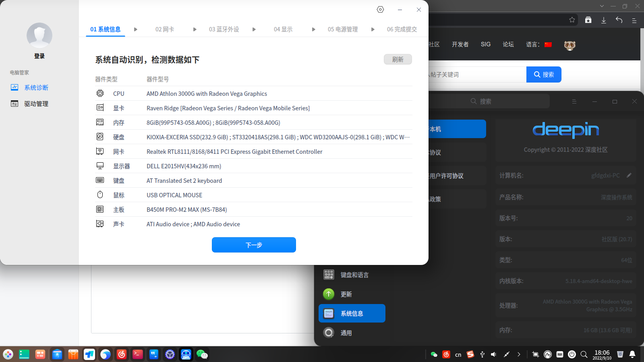The width and height of the screenshot is (644, 362).
Task: Click the CPU chip icon in device list
Action: pos(100,93)
